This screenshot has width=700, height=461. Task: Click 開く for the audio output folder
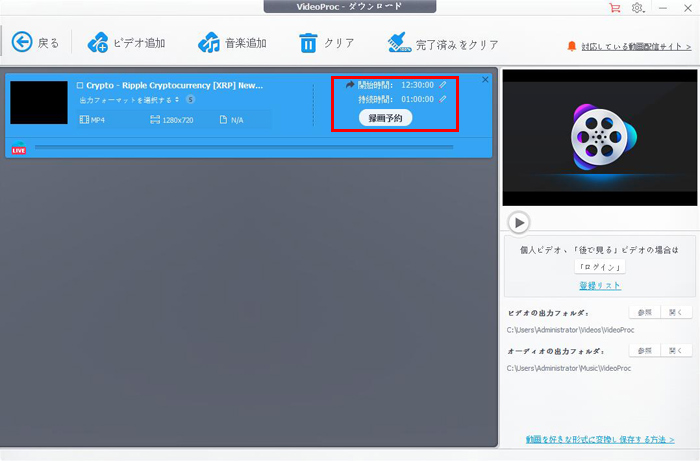tap(677, 351)
